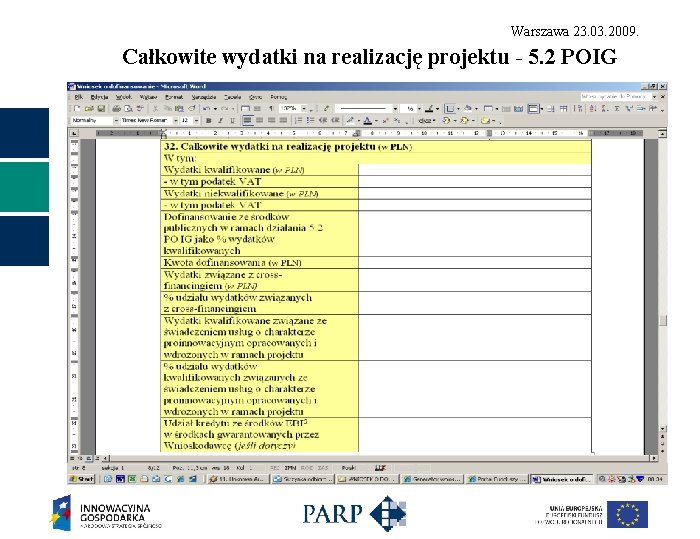Click the Cut scissors icon
Viewport: 700px width, 539px height.
pos(155,108)
